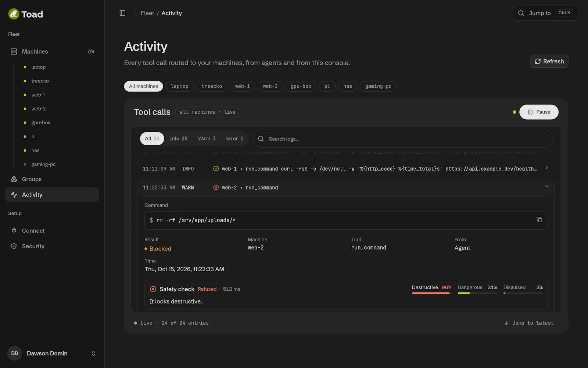
Task: Click the DD user avatar
Action: click(15, 353)
